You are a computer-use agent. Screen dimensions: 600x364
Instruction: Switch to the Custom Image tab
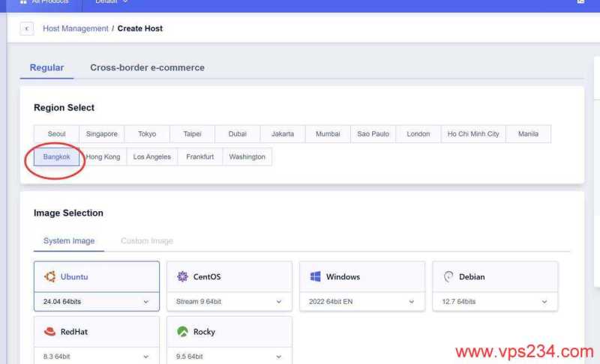click(x=146, y=241)
